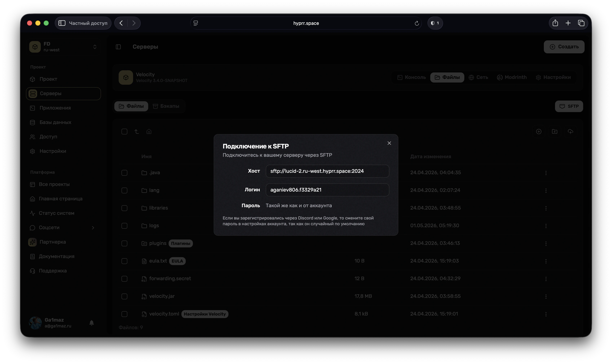Open a new browser tab

(568, 23)
